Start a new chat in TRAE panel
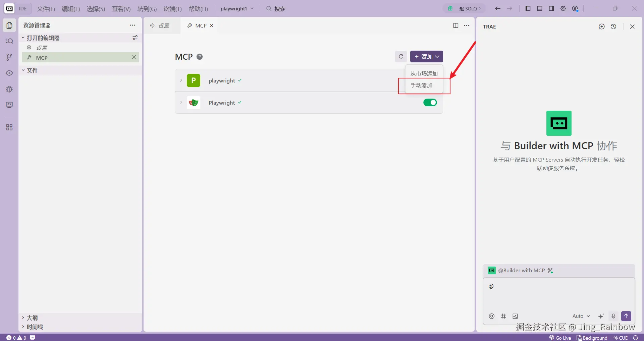Viewport: 644px width, 341px height. [x=601, y=26]
